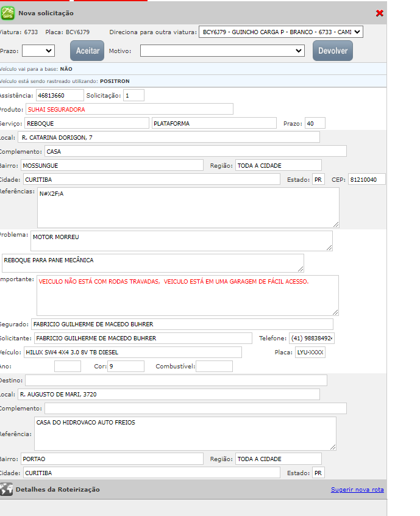420x516 pixels.
Task: Click the 'Viatura: 6733' text
Action: point(19,32)
